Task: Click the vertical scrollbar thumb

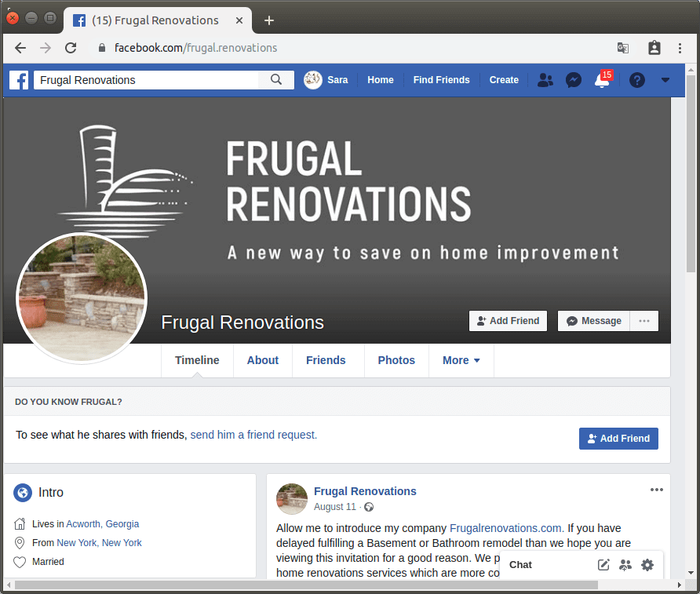Action: tap(691, 173)
